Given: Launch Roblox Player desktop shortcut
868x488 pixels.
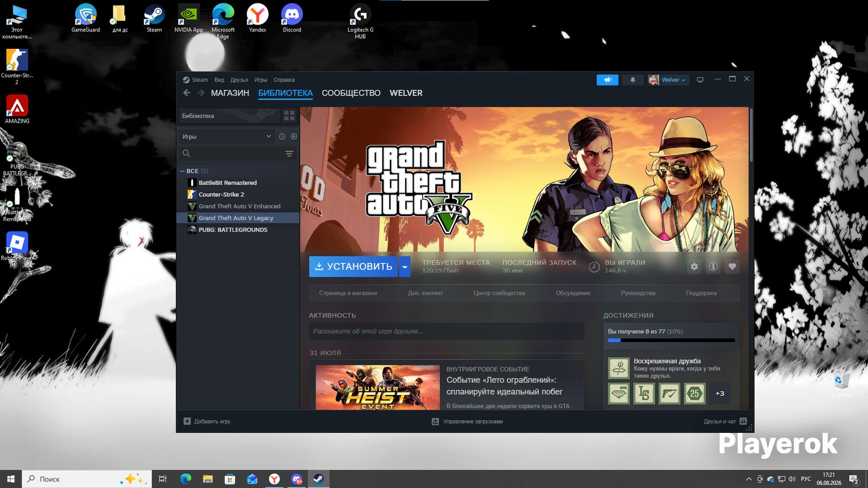Looking at the screenshot, I should pyautogui.click(x=17, y=246).
